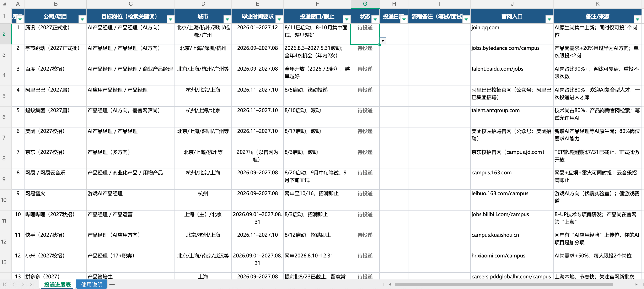Open filter dropdown for 目标岗位 column

click(171, 19)
